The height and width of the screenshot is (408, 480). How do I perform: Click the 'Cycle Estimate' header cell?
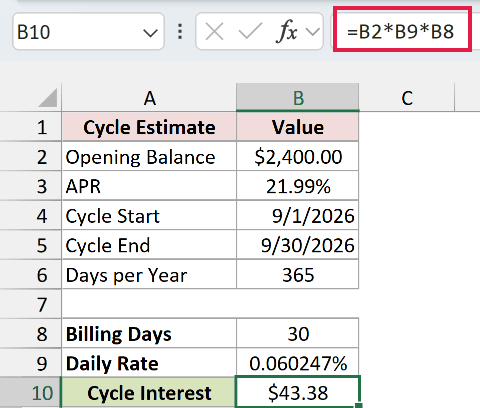click(149, 127)
